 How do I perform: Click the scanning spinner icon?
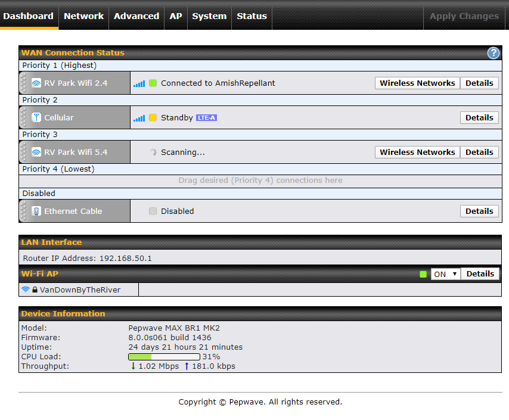coord(153,152)
